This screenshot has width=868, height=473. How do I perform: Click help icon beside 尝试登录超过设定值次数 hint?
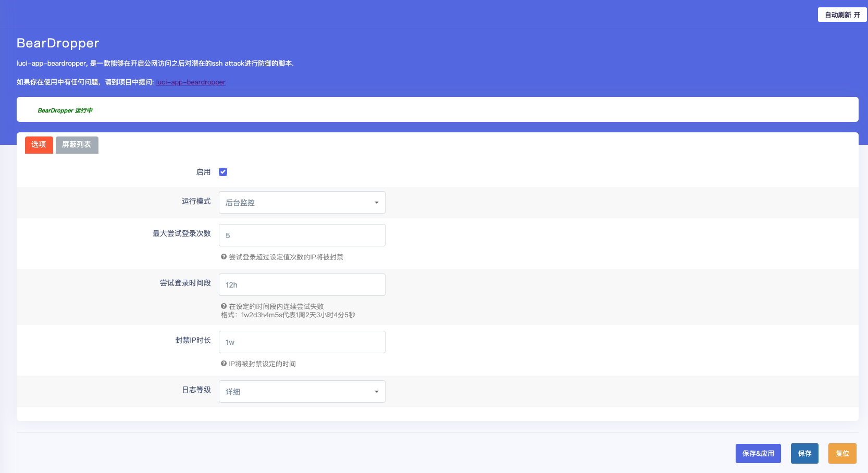tap(224, 257)
